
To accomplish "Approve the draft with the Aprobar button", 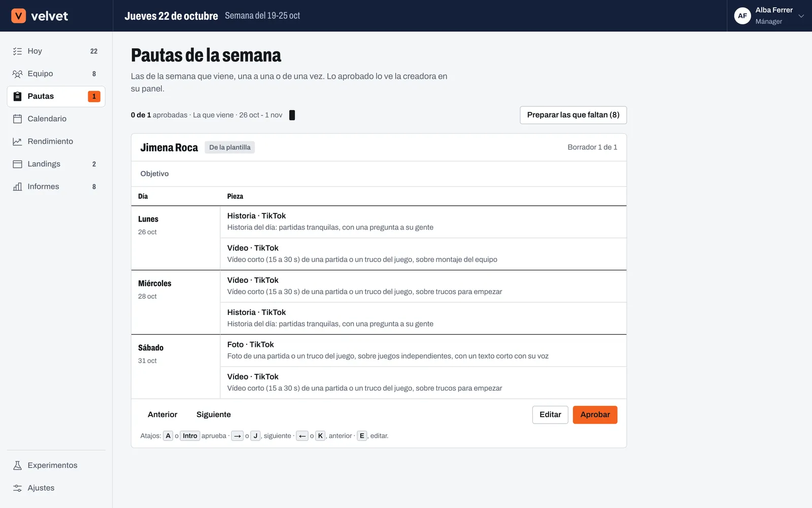I will click(x=595, y=415).
